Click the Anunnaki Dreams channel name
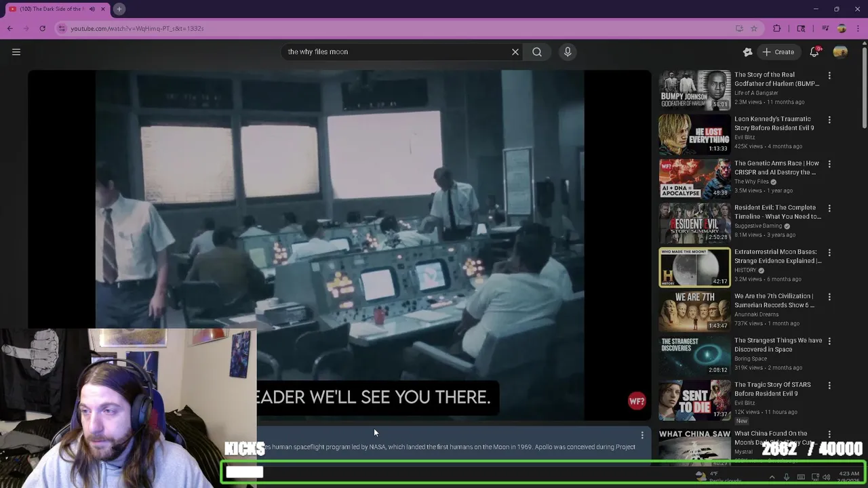The height and width of the screenshot is (488, 868). point(757,314)
